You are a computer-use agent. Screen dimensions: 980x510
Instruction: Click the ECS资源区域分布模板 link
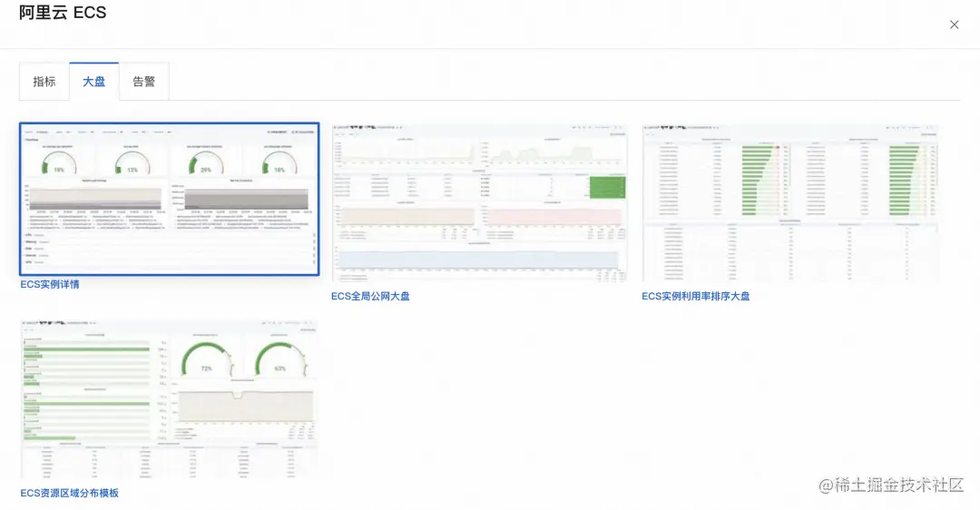(69, 493)
